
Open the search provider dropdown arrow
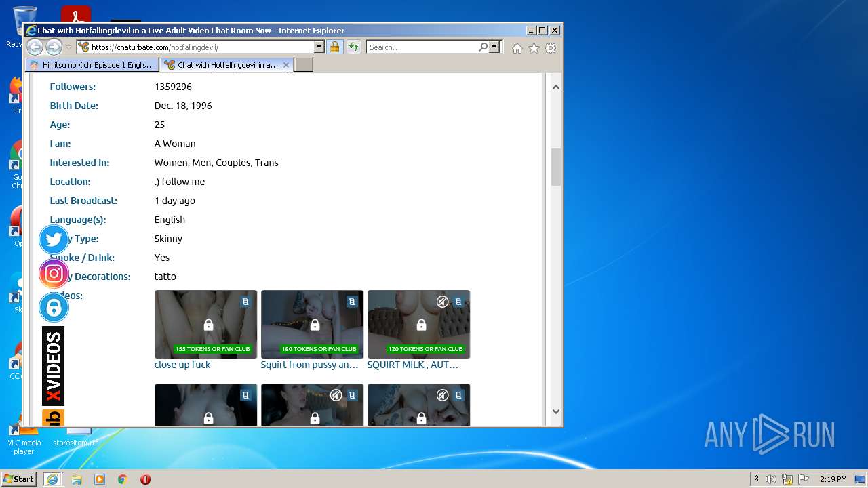tap(494, 47)
